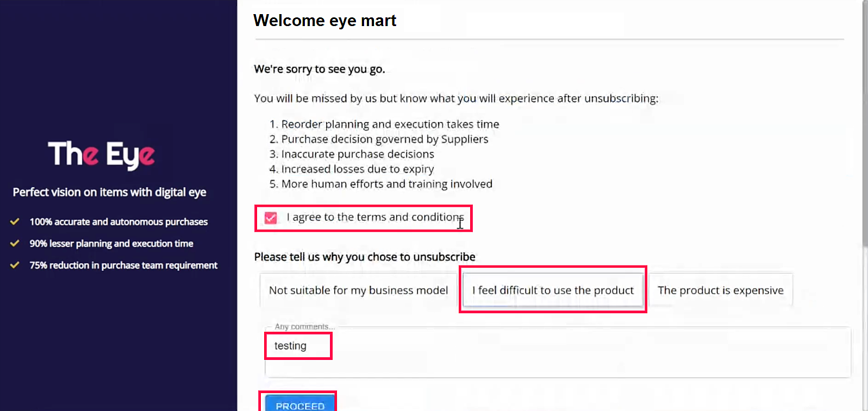Click 'More human efforts and training involved'
Screen dimensions: 868x411
[x=386, y=184]
